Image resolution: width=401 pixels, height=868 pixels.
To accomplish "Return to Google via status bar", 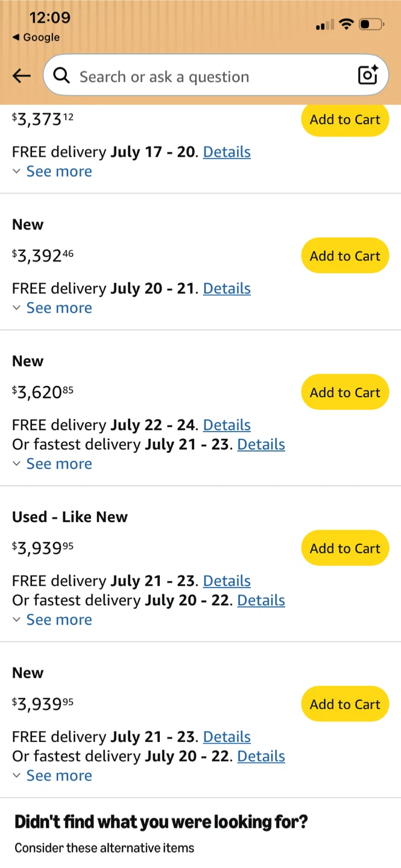I will click(x=36, y=37).
